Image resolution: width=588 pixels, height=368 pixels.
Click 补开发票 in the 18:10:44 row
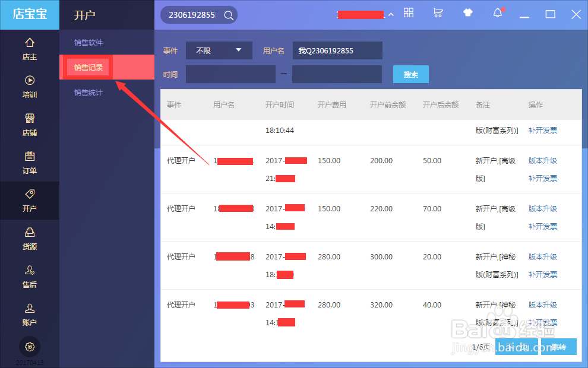tap(543, 131)
